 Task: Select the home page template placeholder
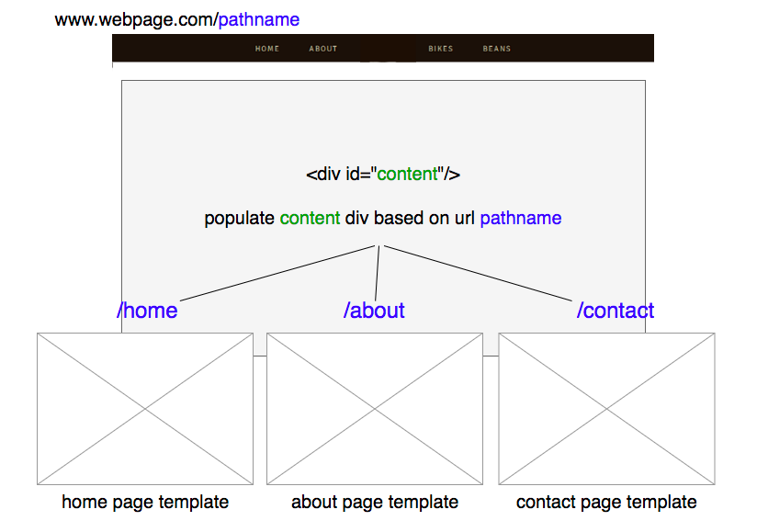coord(145,409)
